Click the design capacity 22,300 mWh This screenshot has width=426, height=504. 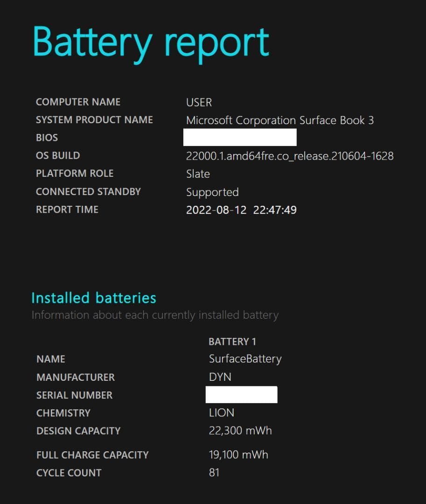[240, 430]
